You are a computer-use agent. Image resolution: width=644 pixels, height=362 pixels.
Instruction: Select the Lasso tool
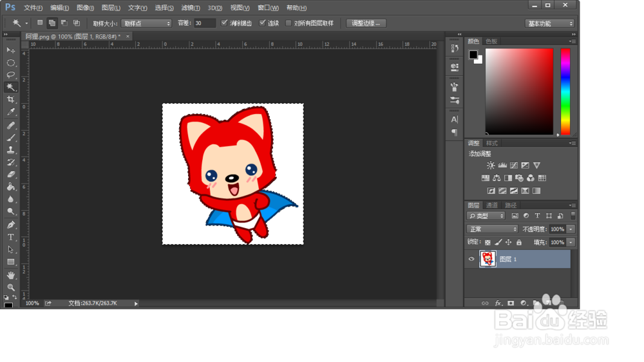pos(11,75)
